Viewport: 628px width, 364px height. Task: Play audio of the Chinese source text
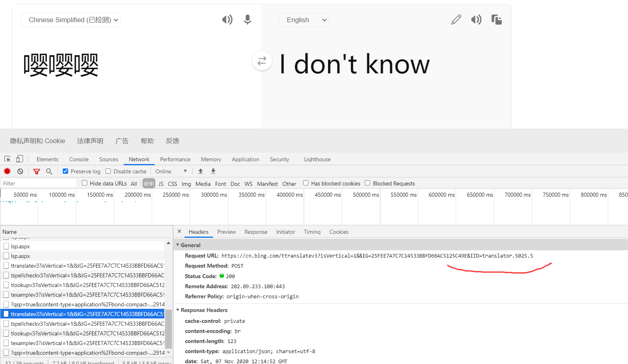pos(227,19)
